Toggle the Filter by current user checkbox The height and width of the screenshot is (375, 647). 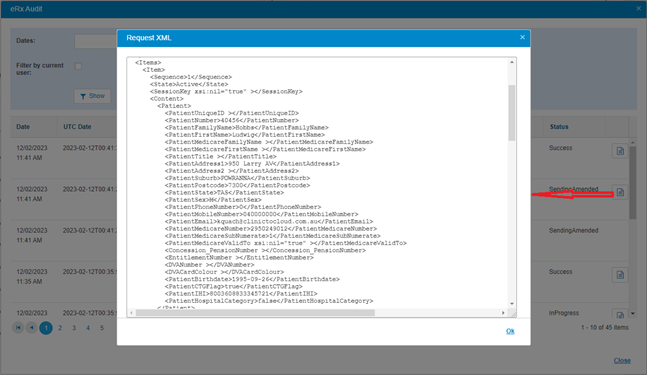78,66
